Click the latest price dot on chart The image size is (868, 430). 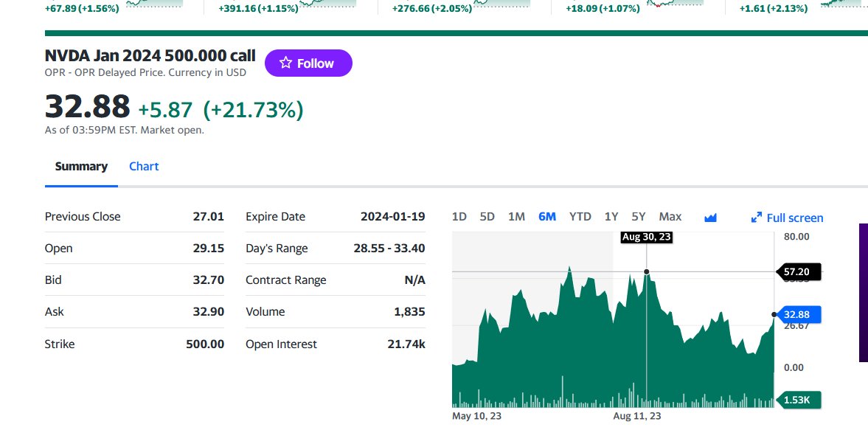point(774,315)
